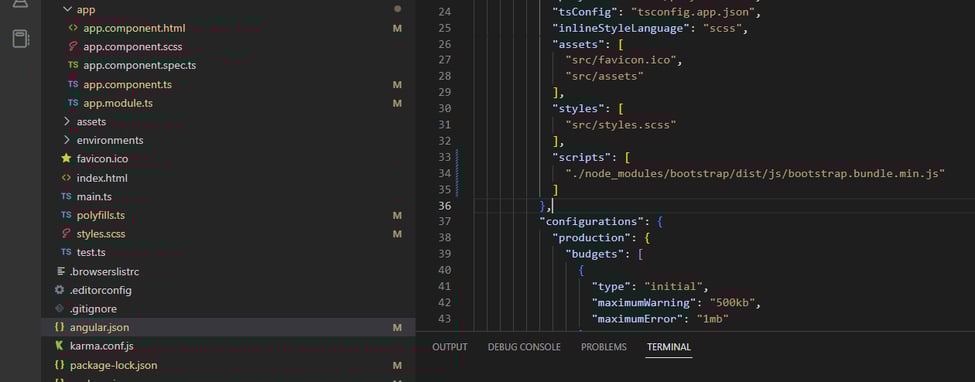
Task: Open index.html file
Action: [102, 178]
